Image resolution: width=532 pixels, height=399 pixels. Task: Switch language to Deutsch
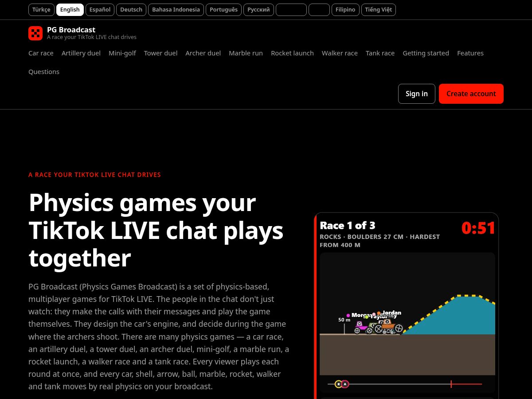point(131,10)
